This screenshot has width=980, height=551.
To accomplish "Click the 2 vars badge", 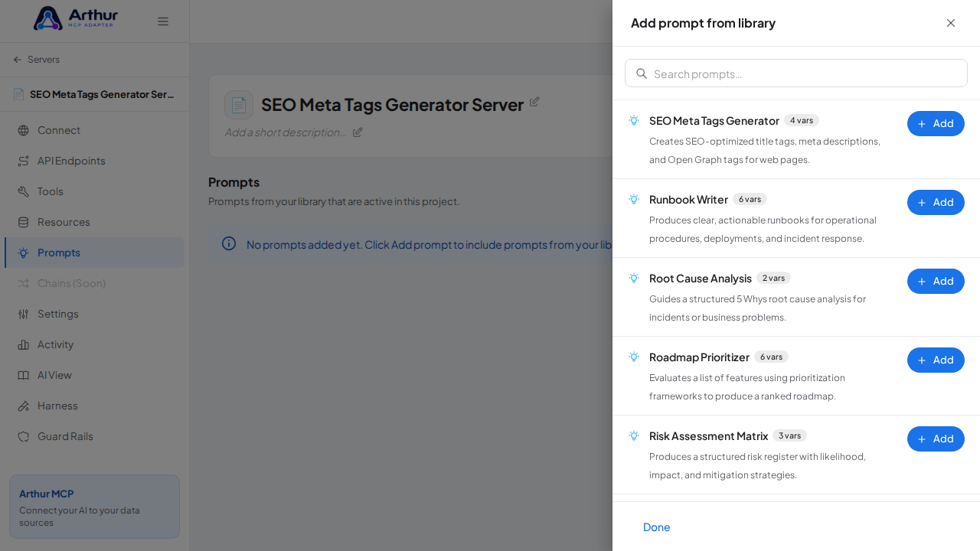I will 773,278.
